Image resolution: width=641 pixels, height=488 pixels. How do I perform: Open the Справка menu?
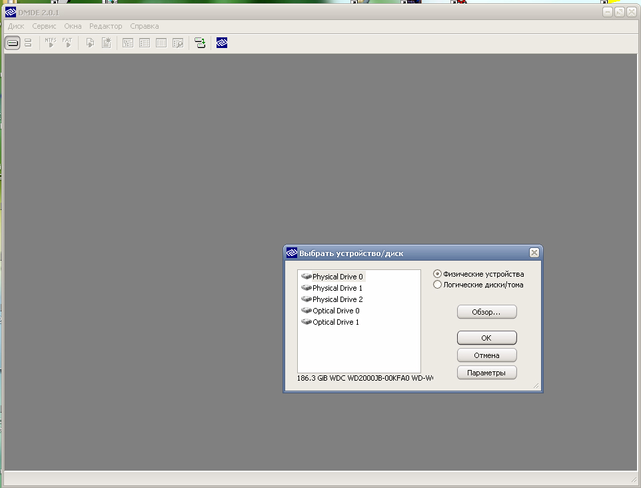pyautogui.click(x=144, y=26)
